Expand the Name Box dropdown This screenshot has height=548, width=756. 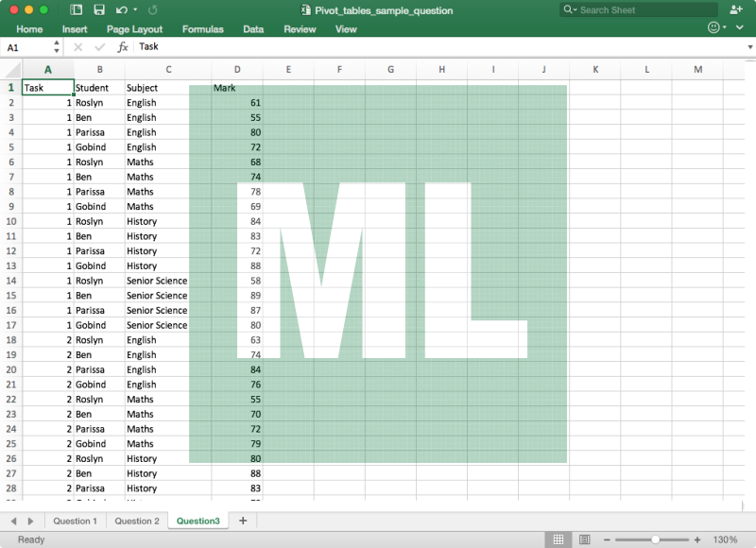pyautogui.click(x=57, y=47)
